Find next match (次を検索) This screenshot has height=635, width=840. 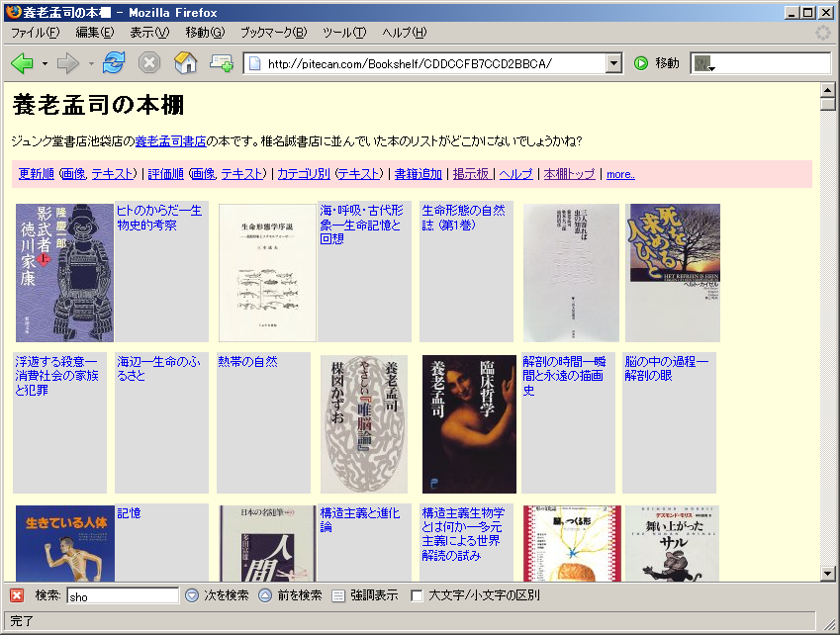[217, 595]
